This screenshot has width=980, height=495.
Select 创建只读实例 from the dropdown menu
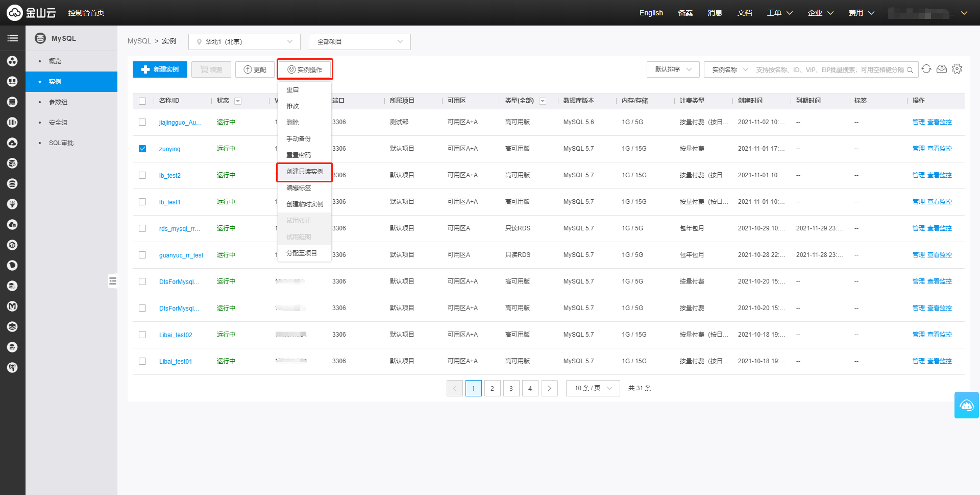[x=305, y=172]
